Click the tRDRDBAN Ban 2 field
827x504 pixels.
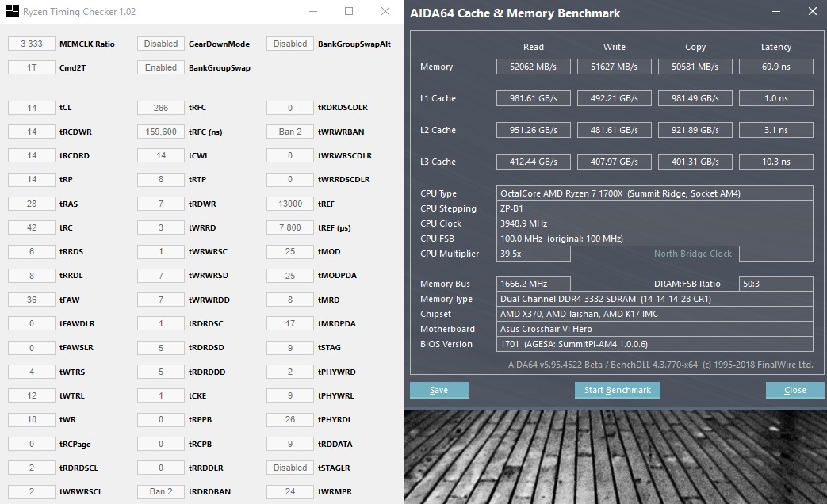coord(161,491)
